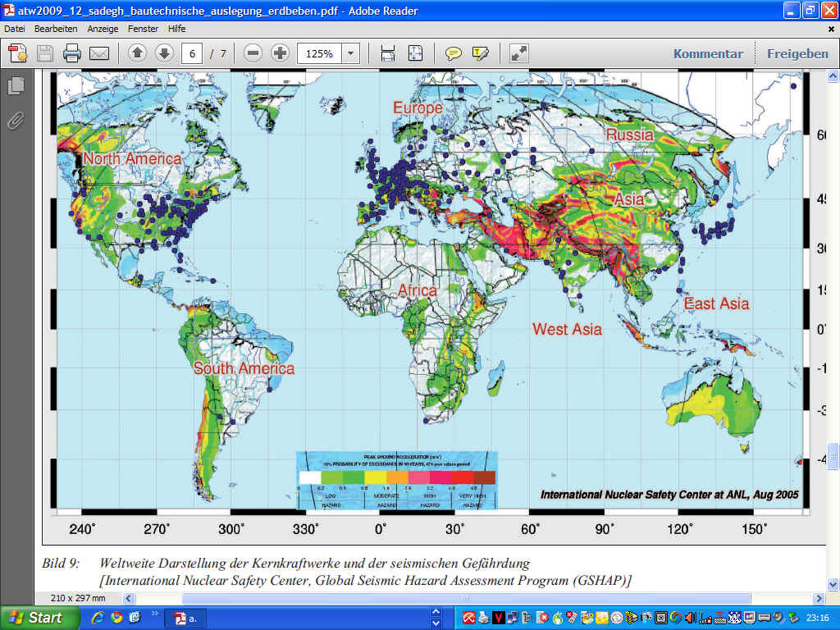Click the email envelope icon
The height and width of the screenshot is (630, 840).
99,54
